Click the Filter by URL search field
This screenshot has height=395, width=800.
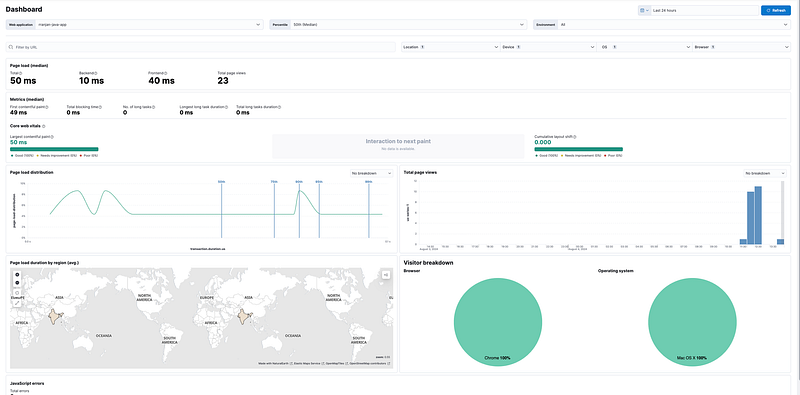(x=201, y=47)
